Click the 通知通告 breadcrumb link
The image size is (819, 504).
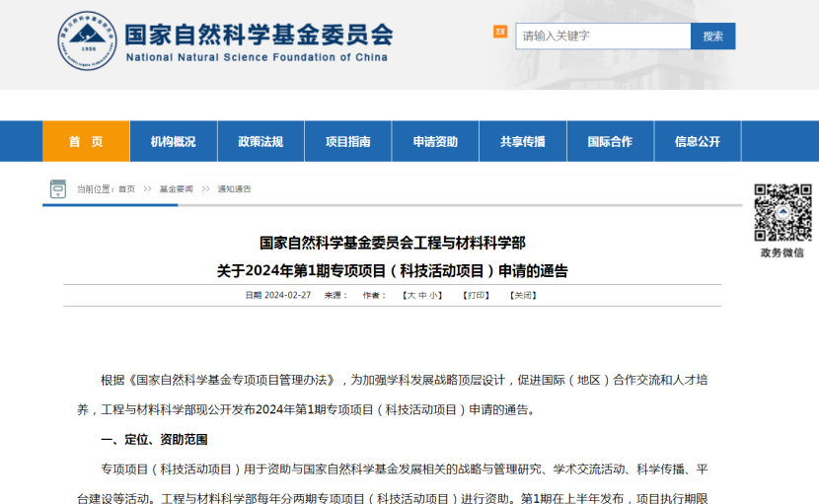[234, 189]
